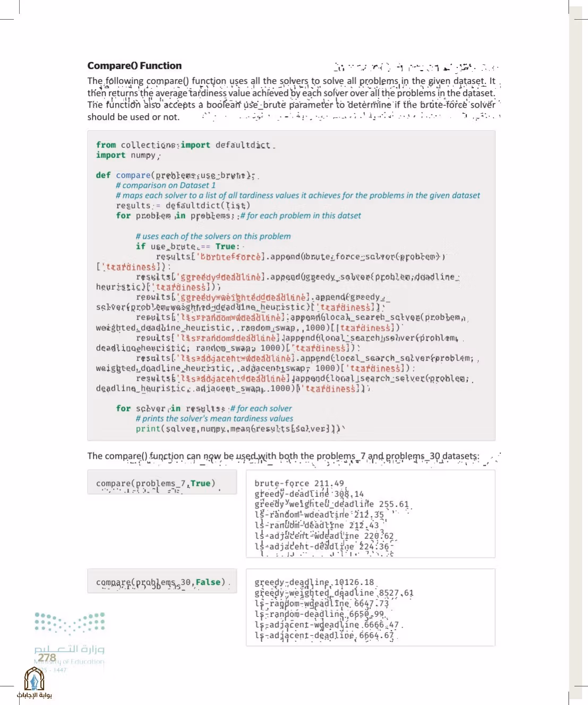Click the results = defaultdict(list) line
588x705 pixels.
tap(183, 205)
